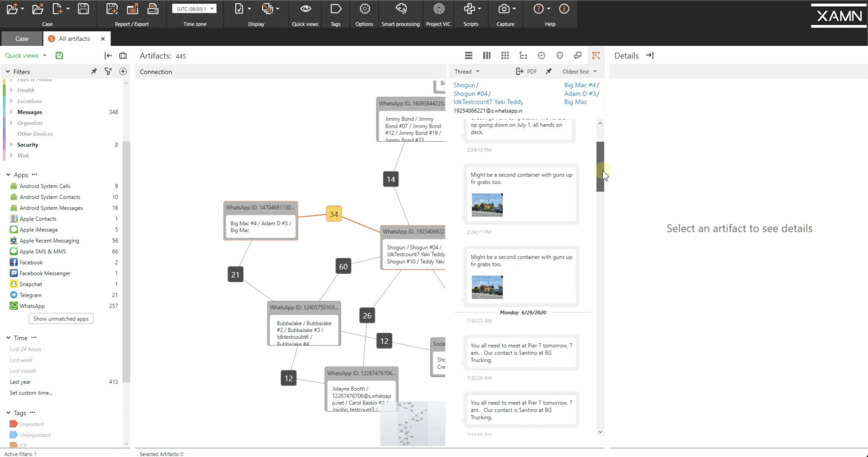Switch to the Case tab
This screenshot has height=457, width=868.
click(x=21, y=39)
